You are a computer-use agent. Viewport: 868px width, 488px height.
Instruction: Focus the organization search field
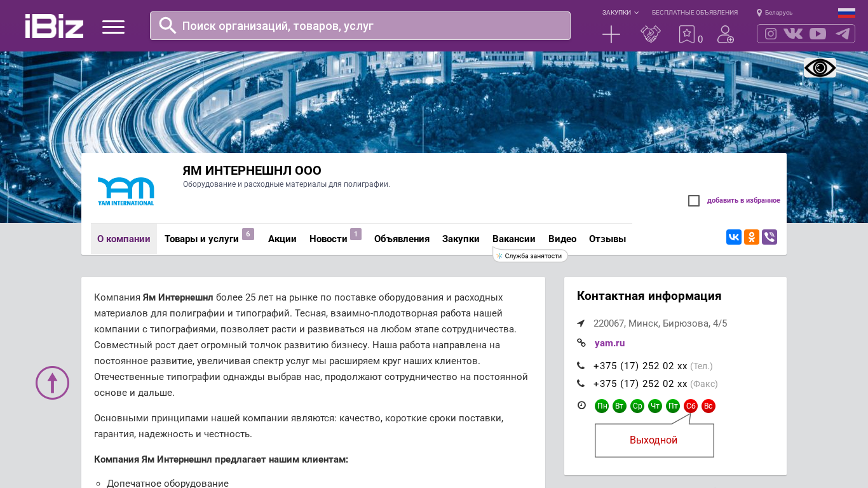coord(360,26)
